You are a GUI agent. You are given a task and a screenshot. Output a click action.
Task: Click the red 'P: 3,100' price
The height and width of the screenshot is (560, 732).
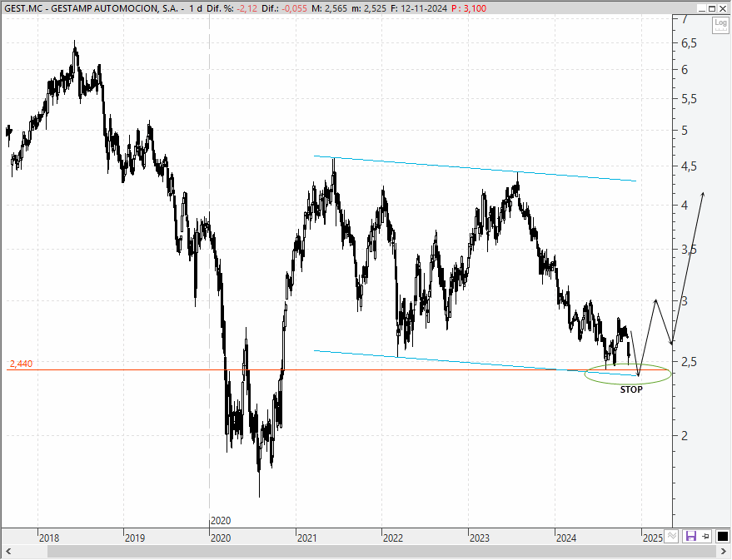click(x=469, y=8)
